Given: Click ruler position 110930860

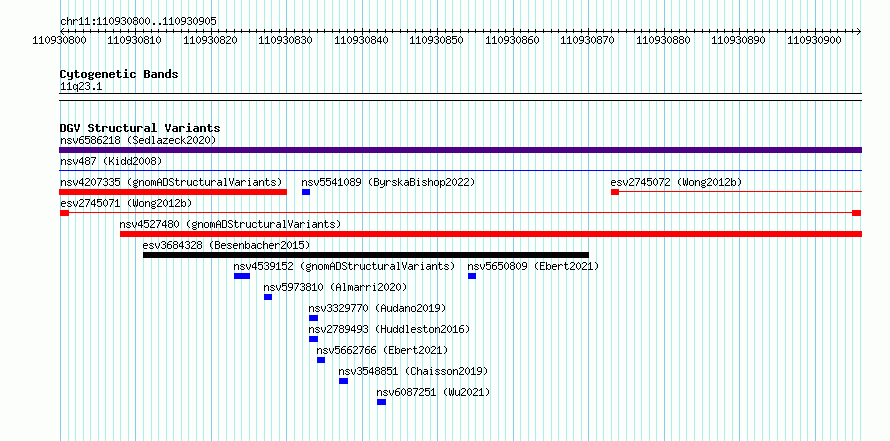Looking at the screenshot, I should 513,40.
